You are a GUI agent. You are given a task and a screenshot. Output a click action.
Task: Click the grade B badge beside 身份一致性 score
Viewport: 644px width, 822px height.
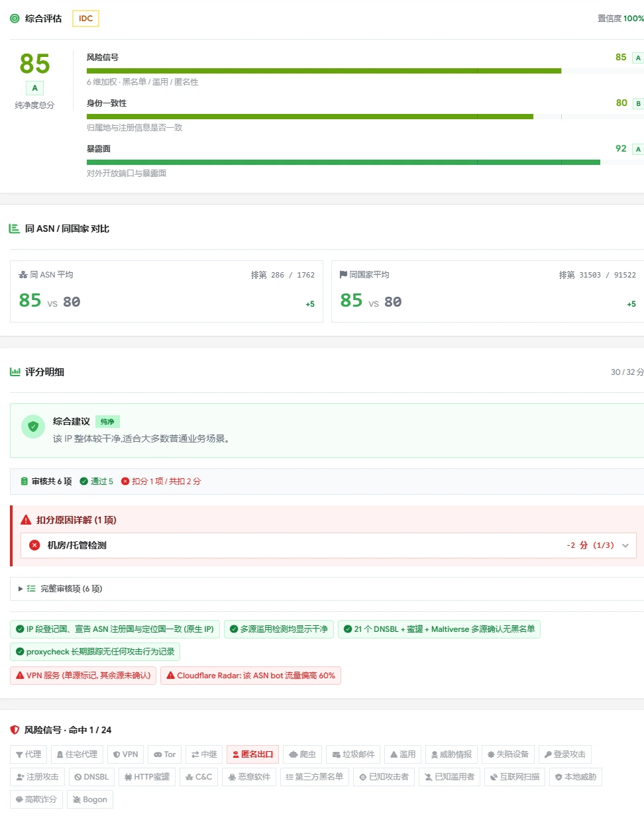pos(638,103)
